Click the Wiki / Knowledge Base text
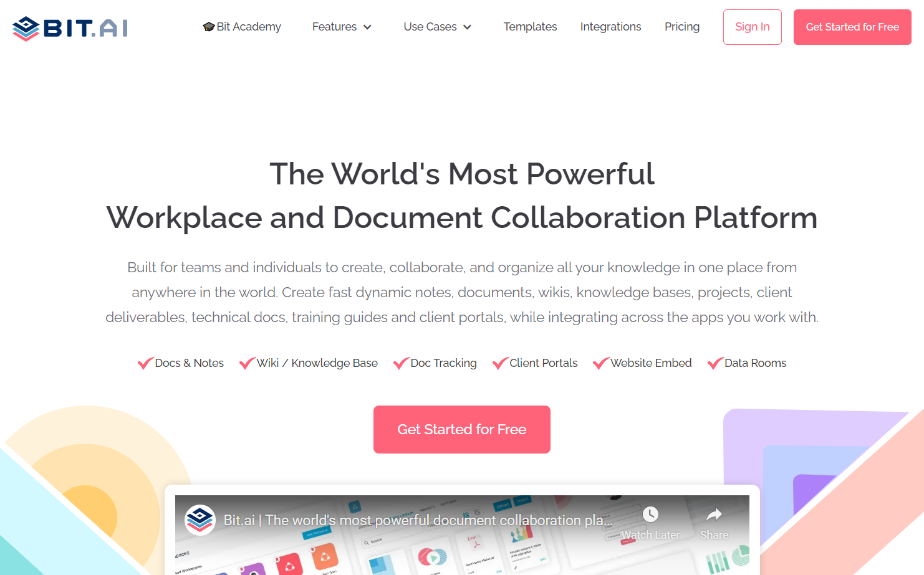The image size is (924, 575). [x=317, y=363]
